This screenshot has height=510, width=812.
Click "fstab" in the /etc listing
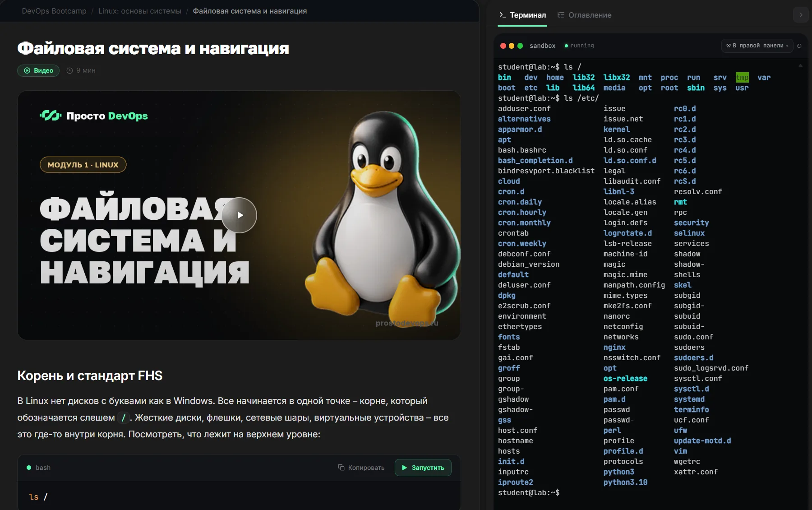click(509, 348)
